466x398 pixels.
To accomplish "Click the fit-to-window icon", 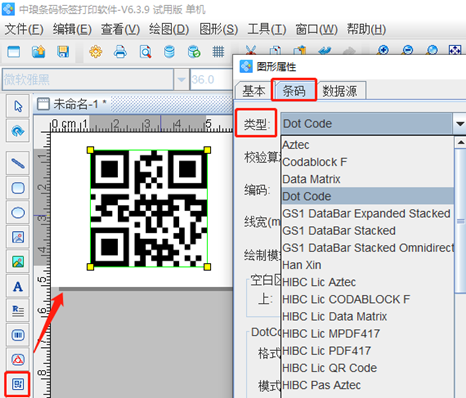I will (455, 50).
